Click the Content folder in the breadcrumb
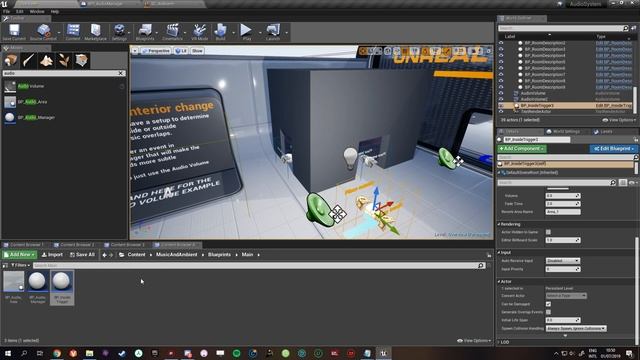 tap(136, 255)
